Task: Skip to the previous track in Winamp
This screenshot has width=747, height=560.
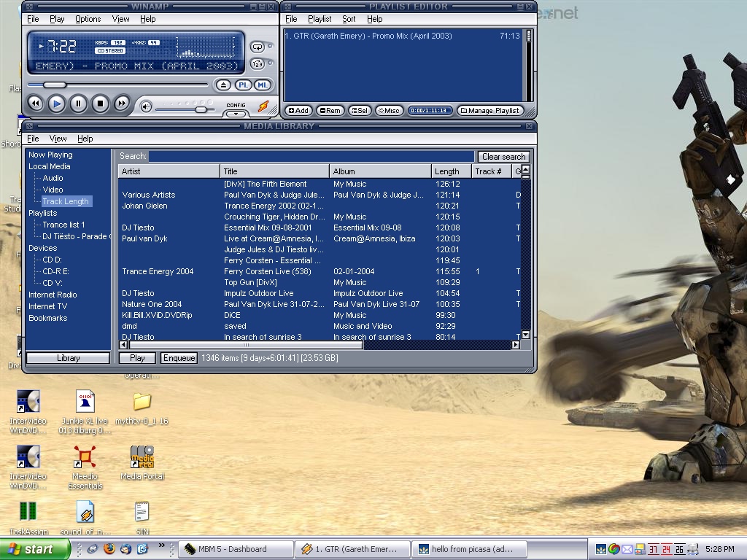Action: click(x=35, y=104)
